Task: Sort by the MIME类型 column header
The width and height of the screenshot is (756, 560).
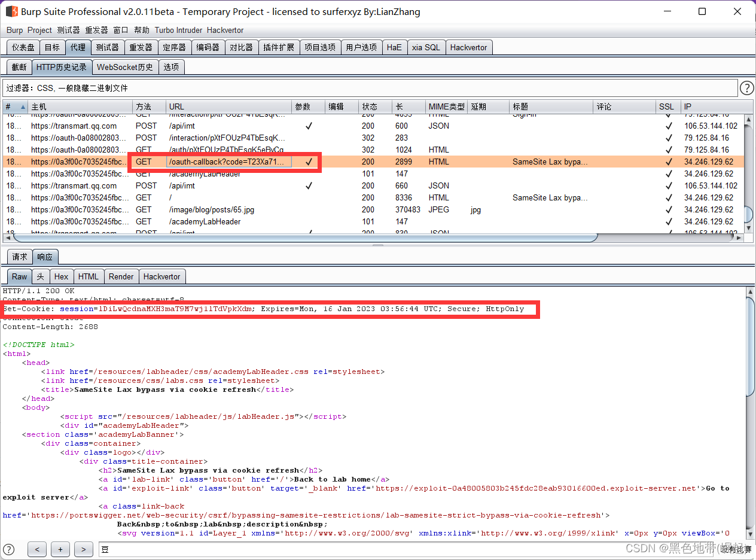Action: pos(446,106)
